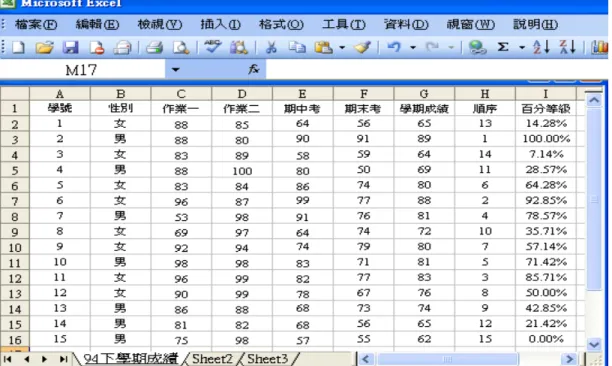
Task: Insert a hyperlink with the globe icon
Action: 477,47
